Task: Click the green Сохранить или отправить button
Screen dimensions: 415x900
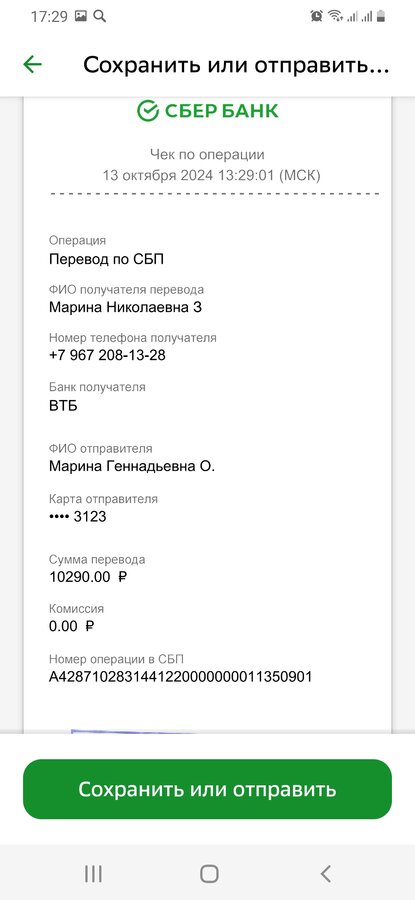Action: pyautogui.click(x=207, y=789)
